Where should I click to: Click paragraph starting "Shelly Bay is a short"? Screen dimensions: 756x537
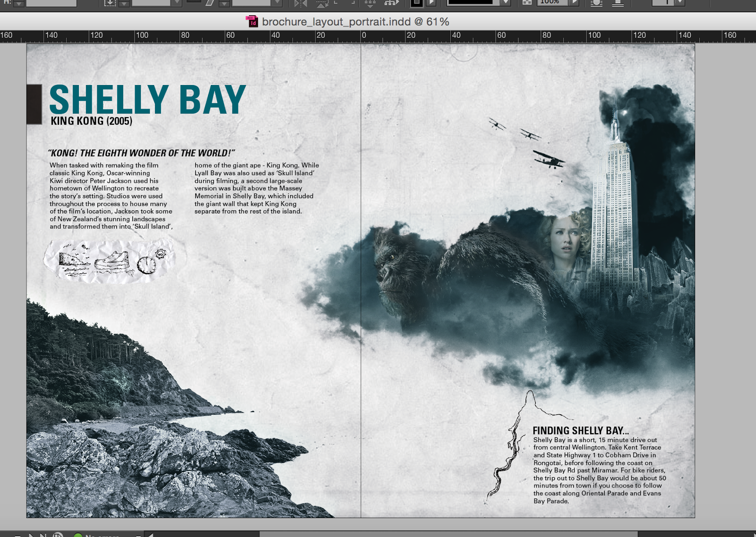600,470
